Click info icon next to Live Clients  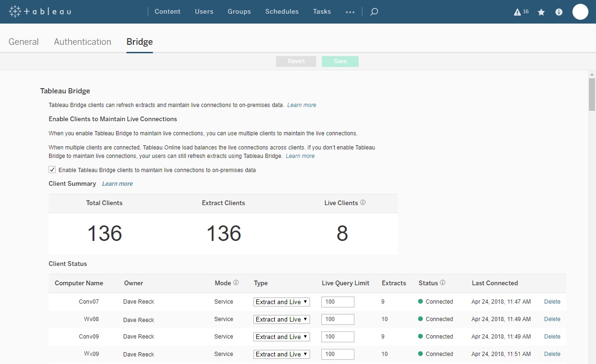coord(363,203)
